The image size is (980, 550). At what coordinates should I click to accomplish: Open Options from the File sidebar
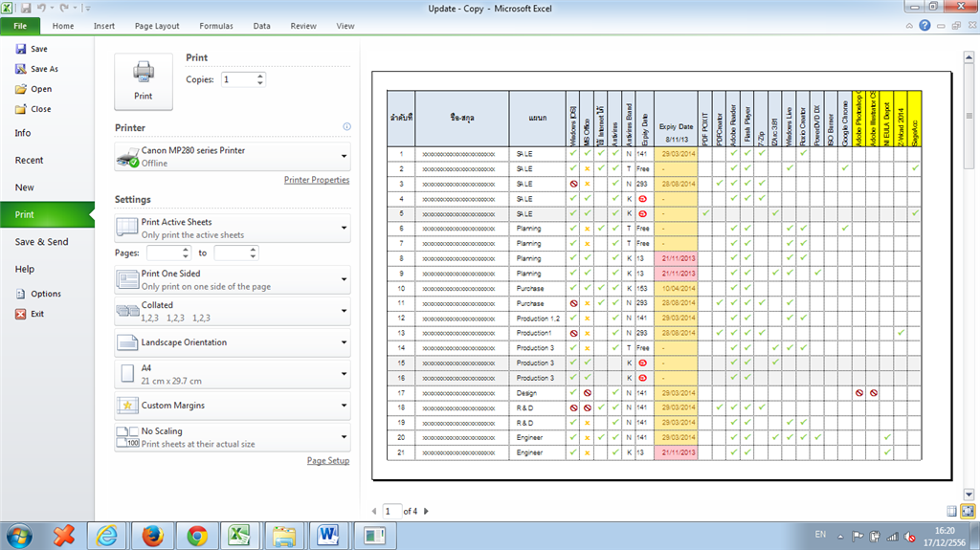38,294
